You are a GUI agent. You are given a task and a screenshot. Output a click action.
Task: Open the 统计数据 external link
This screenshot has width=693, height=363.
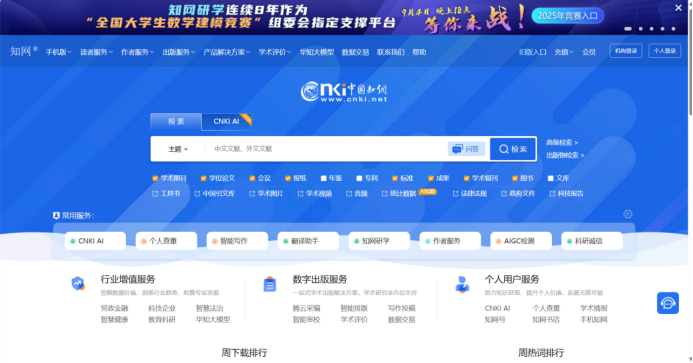[x=399, y=193]
